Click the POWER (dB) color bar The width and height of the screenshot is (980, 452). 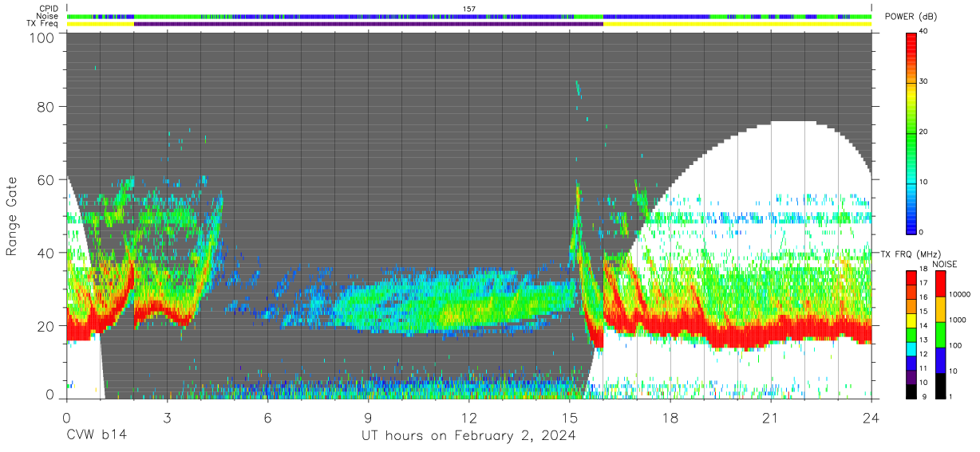(911, 132)
